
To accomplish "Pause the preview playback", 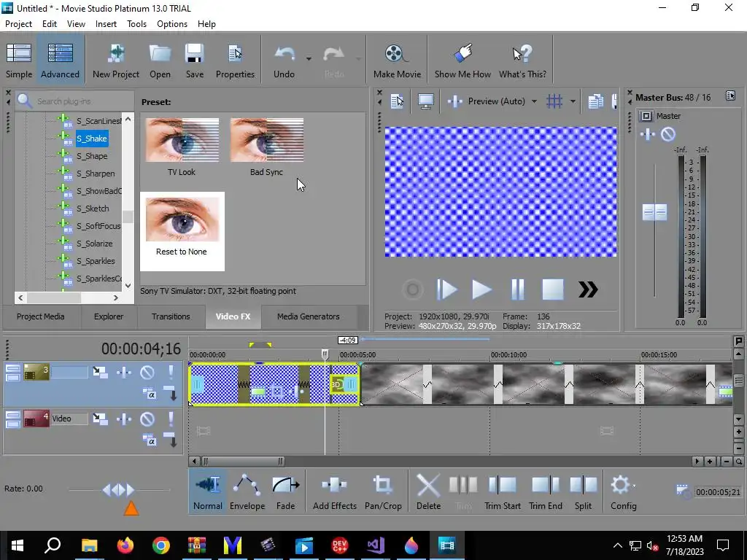I will point(517,289).
